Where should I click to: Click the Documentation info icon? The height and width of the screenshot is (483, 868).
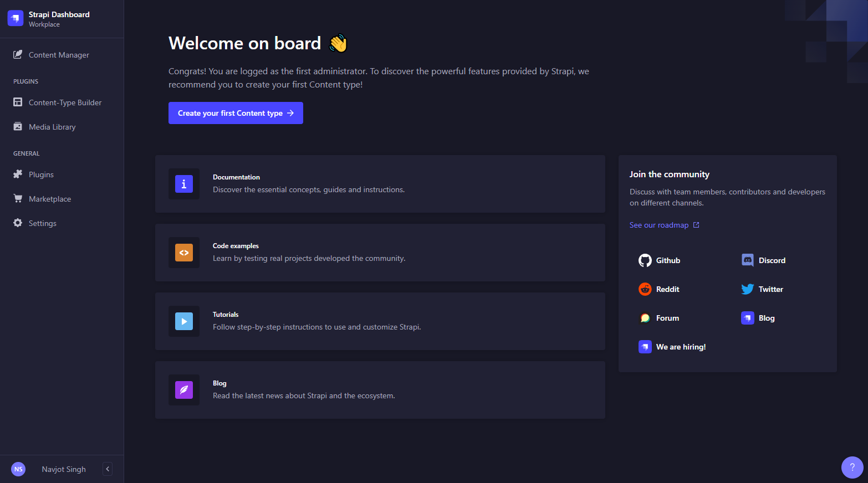click(184, 184)
